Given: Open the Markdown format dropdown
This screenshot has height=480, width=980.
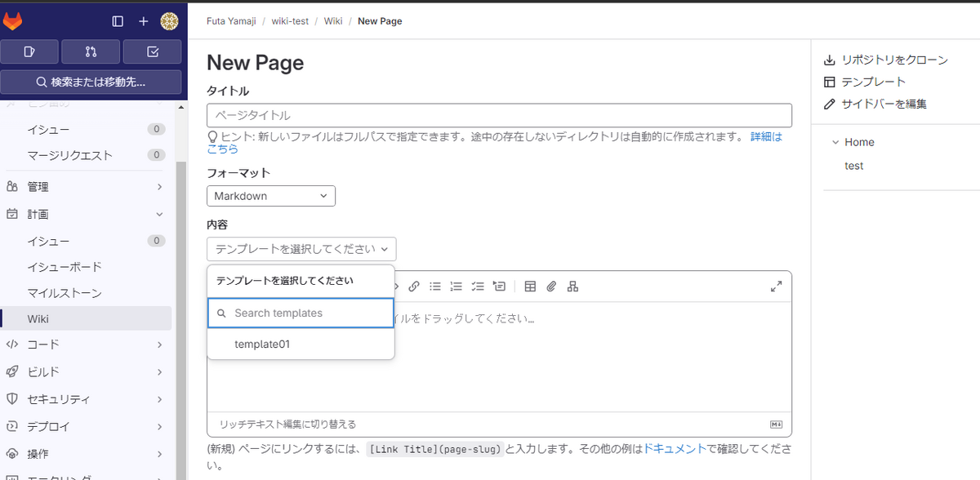Looking at the screenshot, I should click(270, 196).
